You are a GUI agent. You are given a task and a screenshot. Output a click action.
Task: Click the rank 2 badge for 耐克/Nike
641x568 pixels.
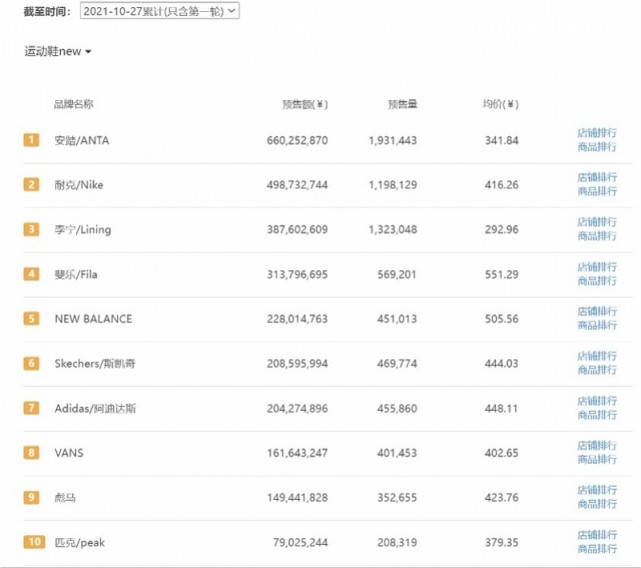click(31, 185)
